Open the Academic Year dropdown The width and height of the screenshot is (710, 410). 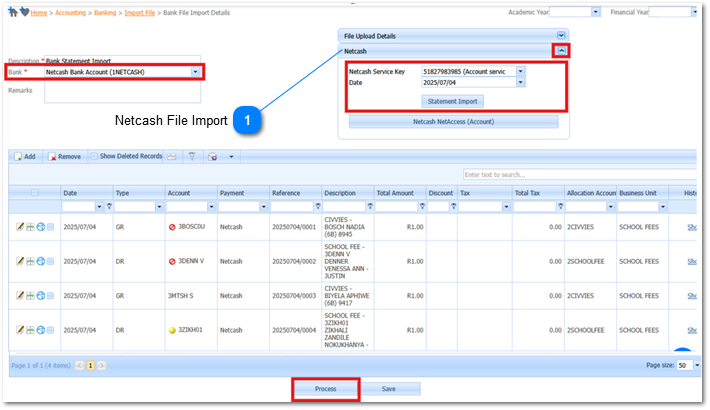[x=595, y=12]
